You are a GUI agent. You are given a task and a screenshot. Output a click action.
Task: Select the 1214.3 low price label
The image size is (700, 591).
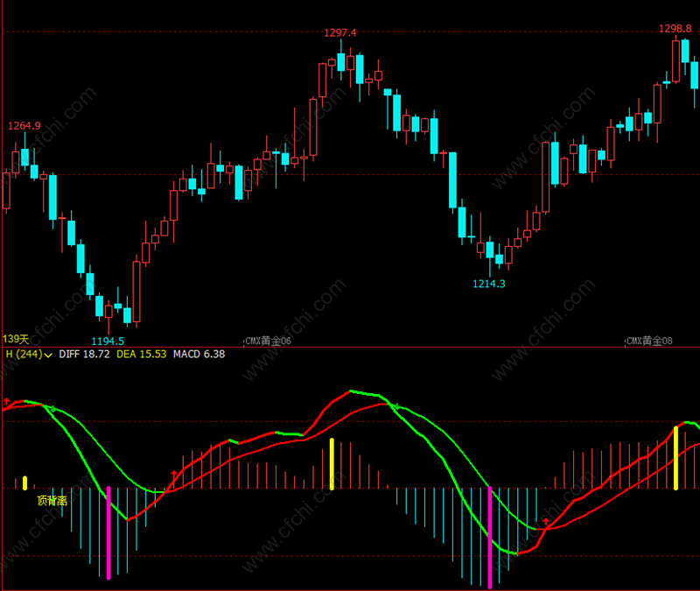pyautogui.click(x=489, y=284)
